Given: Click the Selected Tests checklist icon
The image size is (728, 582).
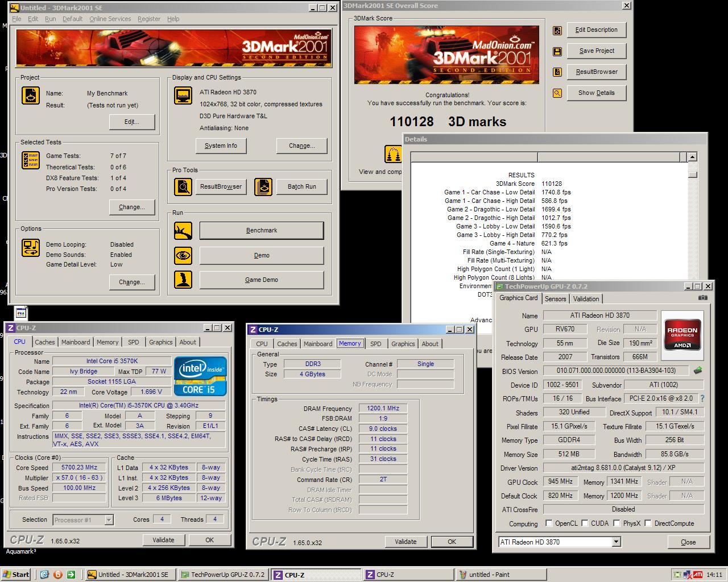Looking at the screenshot, I should (31, 160).
